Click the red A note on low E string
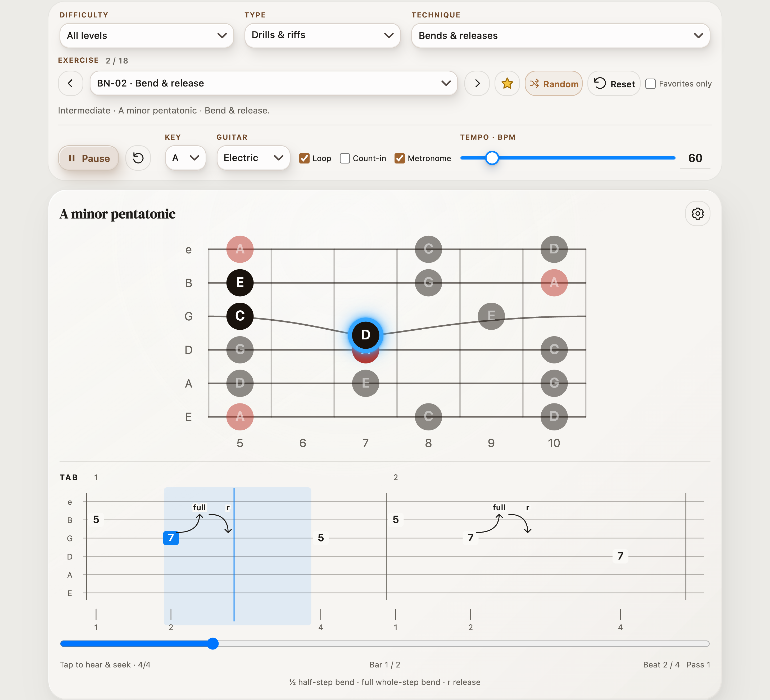The height and width of the screenshot is (700, 770). 240,417
